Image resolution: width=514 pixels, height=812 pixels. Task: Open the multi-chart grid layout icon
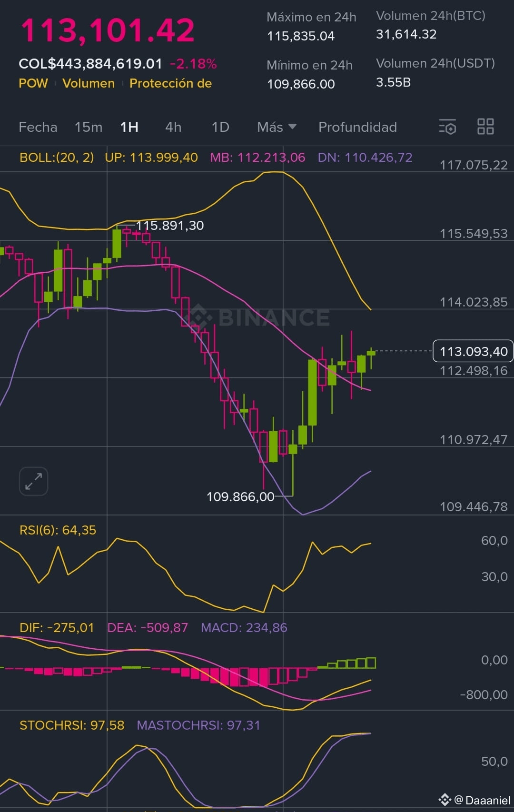(485, 127)
